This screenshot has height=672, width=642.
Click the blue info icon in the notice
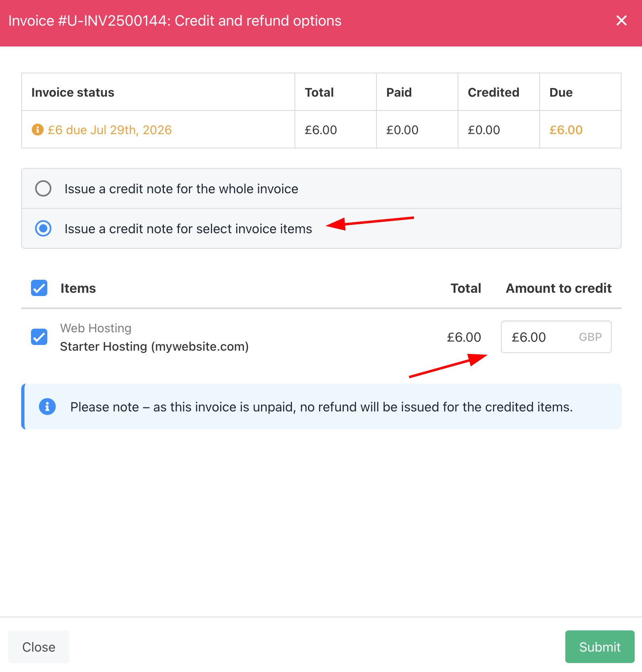coord(47,407)
